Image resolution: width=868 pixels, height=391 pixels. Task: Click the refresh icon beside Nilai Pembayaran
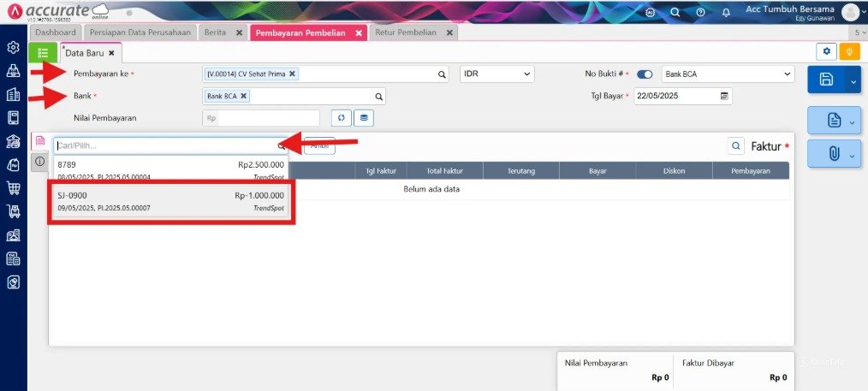(x=342, y=118)
